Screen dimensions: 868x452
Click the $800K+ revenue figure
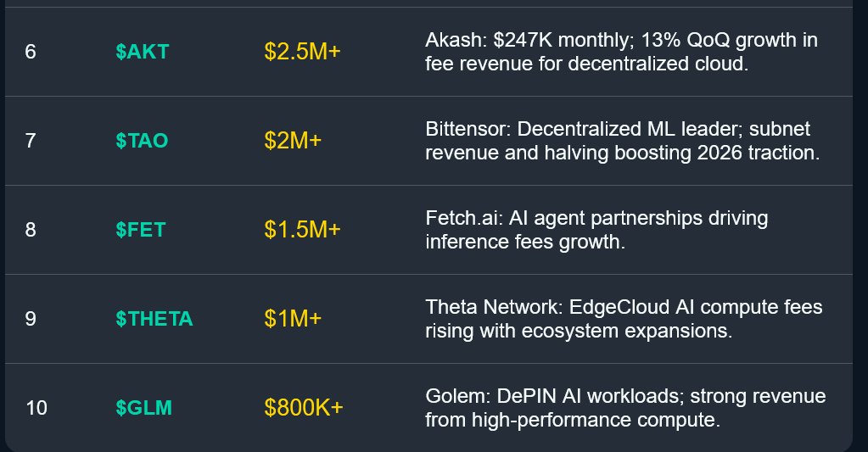pyautogui.click(x=304, y=408)
